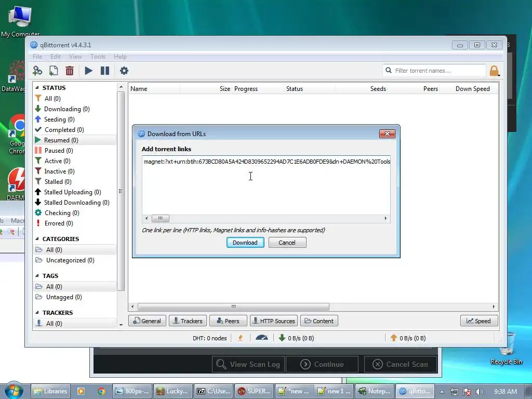The image size is (532, 399).
Task: Select the Checking (0) status filter
Action: 62,213
